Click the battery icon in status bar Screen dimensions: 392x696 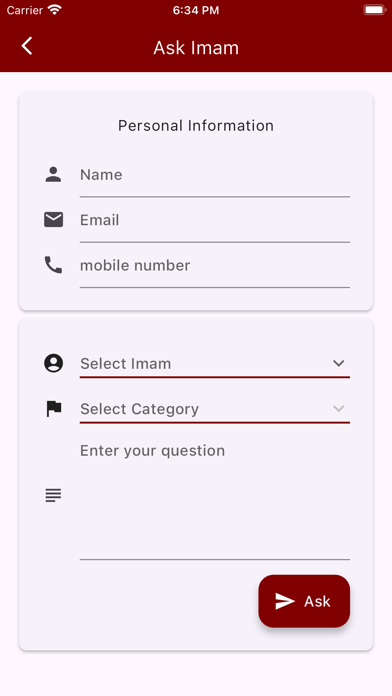tap(375, 10)
